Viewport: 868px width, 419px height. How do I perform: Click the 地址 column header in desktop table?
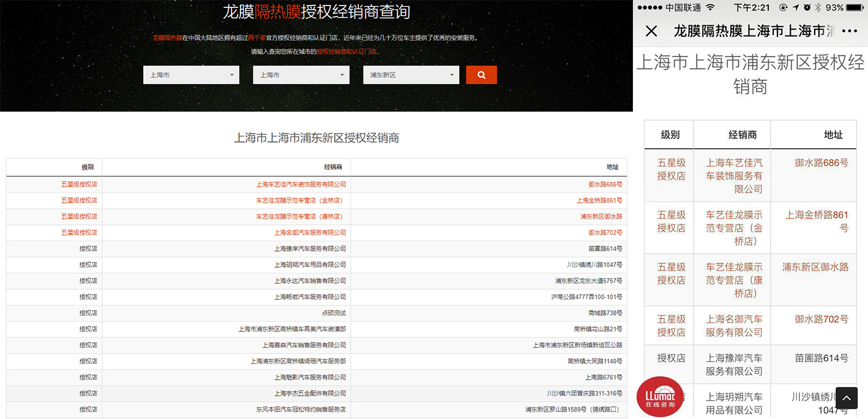pos(612,167)
